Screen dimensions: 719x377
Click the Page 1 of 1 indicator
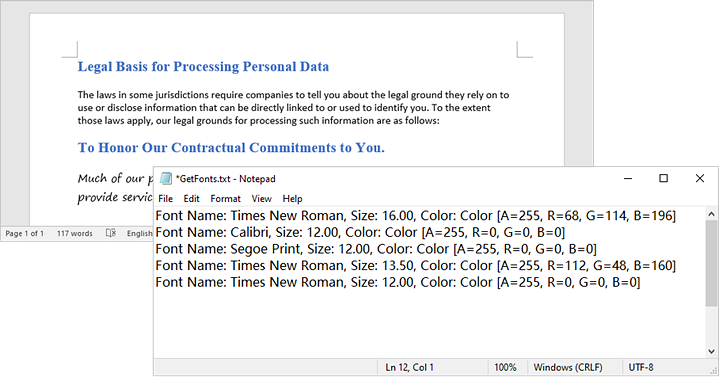click(24, 233)
